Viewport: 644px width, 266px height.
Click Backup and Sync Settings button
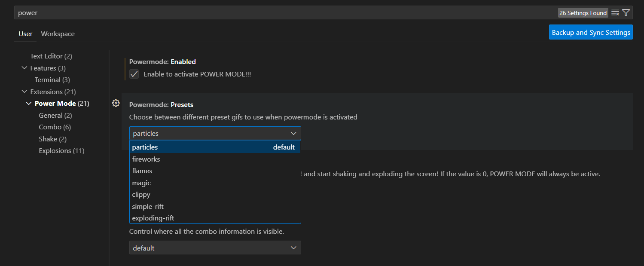pos(591,32)
